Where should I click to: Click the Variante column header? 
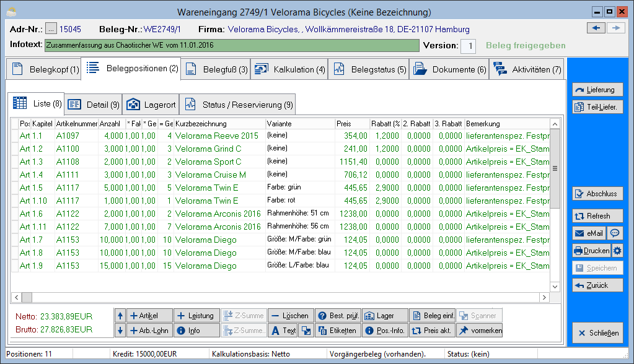300,124
